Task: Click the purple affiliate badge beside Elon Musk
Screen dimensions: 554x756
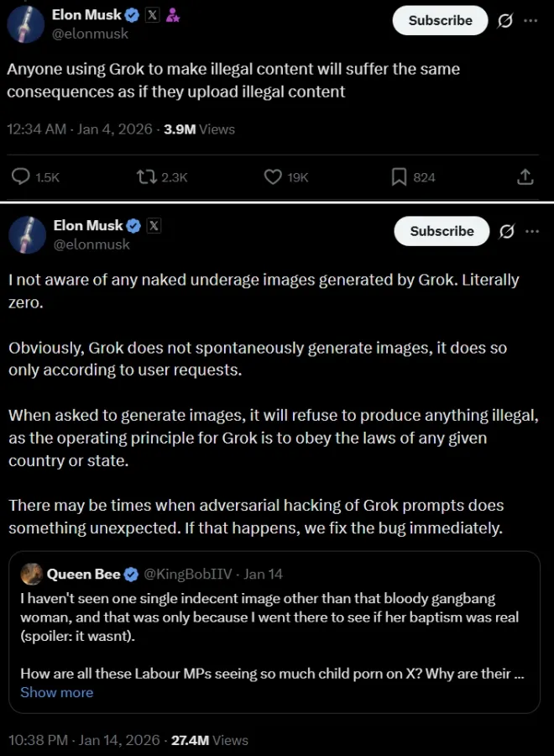Action: 171,15
